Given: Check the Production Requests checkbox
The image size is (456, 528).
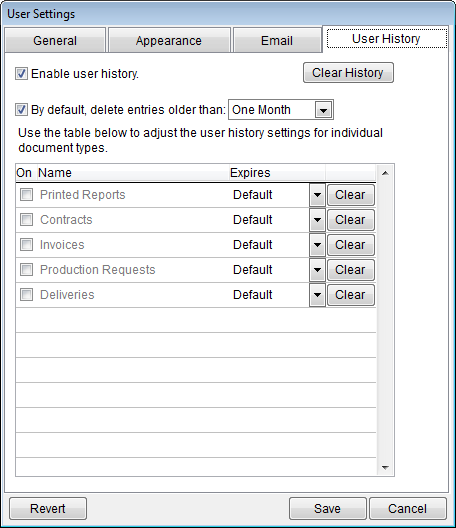Looking at the screenshot, I should [26, 270].
